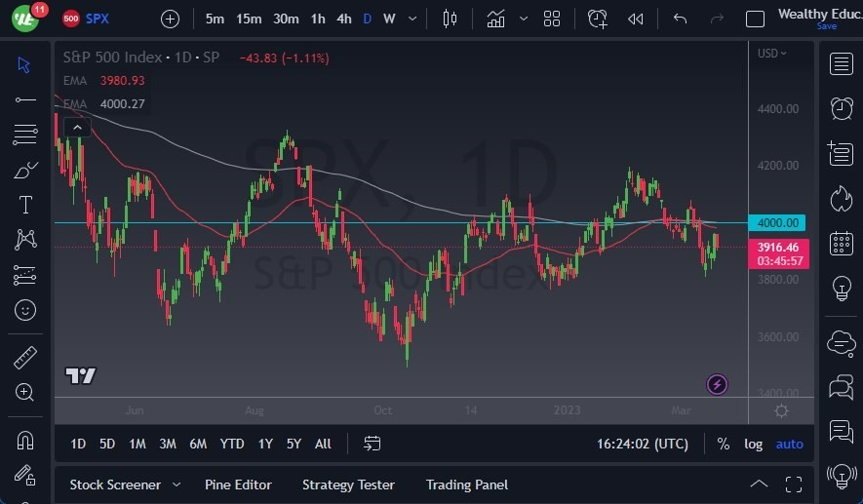863x504 pixels.
Task: Select the brush drawing tool
Action: pos(24,170)
